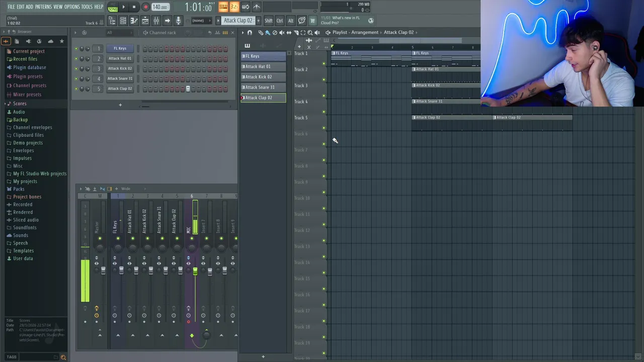Open the Channel rack options menu arrow
Image resolution: width=644 pixels, height=362 pixels.
tap(75, 33)
